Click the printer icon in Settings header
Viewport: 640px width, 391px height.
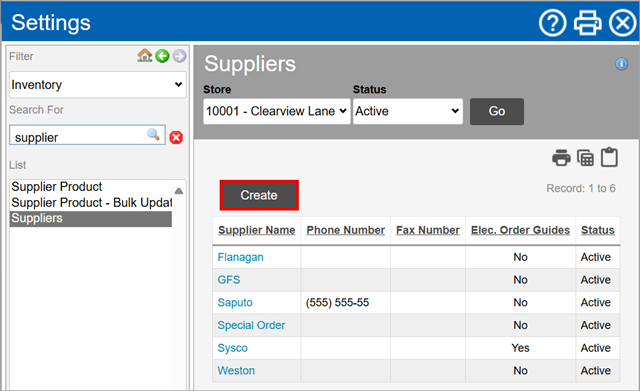[587, 23]
